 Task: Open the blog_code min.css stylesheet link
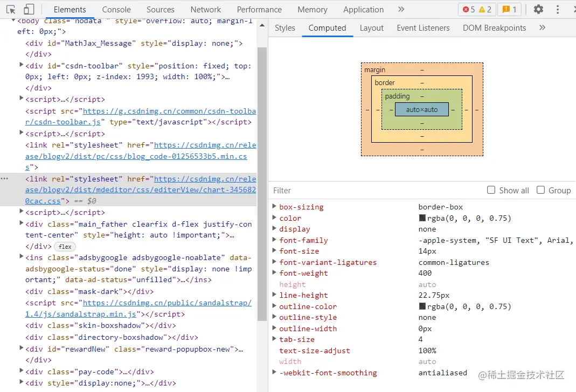(x=140, y=156)
